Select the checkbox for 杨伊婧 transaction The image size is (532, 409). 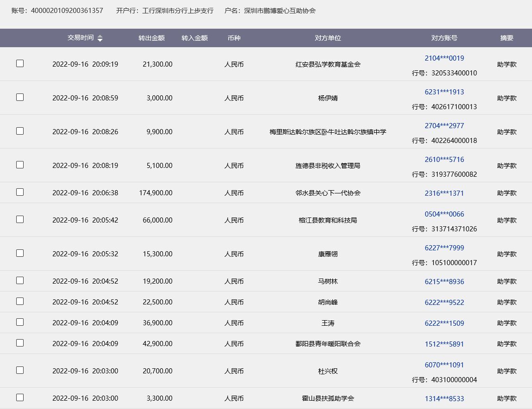20,98
